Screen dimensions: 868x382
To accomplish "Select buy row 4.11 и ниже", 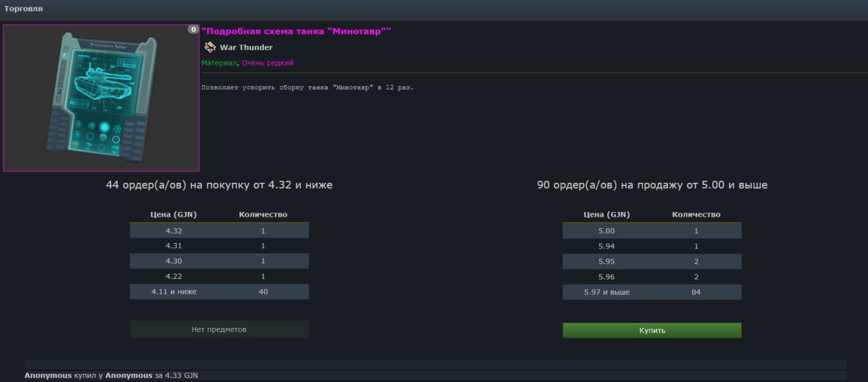I will [219, 292].
